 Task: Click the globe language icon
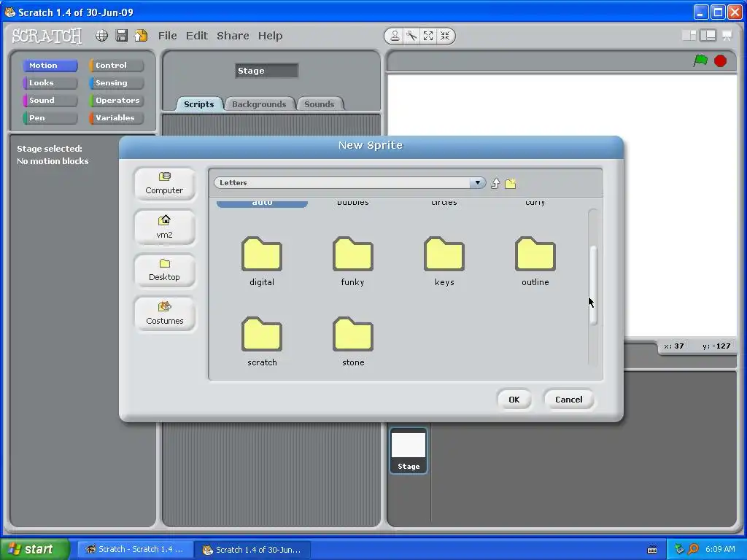pyautogui.click(x=101, y=36)
